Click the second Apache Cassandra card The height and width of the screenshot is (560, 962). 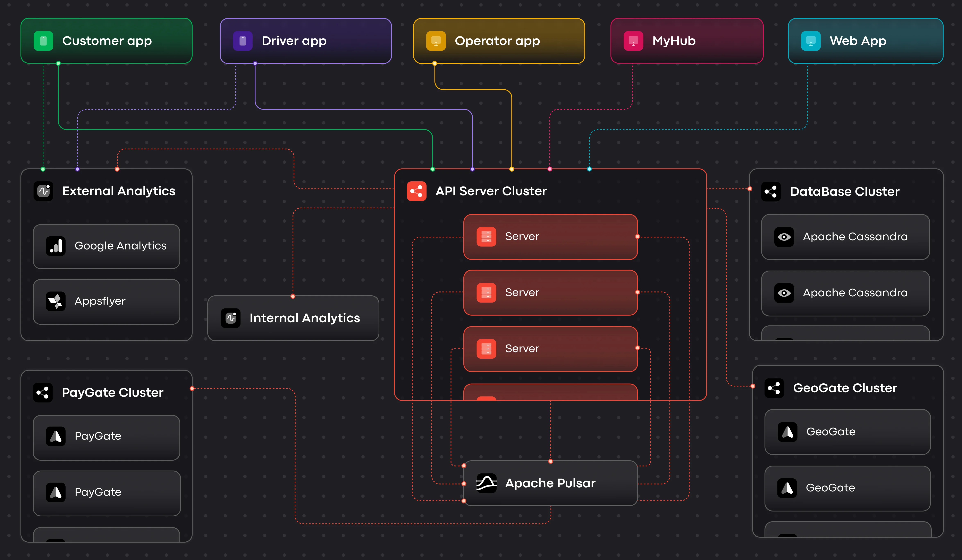coord(845,293)
